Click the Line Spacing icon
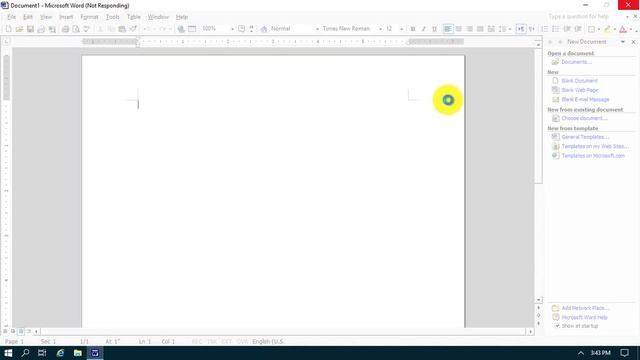 click(x=502, y=29)
